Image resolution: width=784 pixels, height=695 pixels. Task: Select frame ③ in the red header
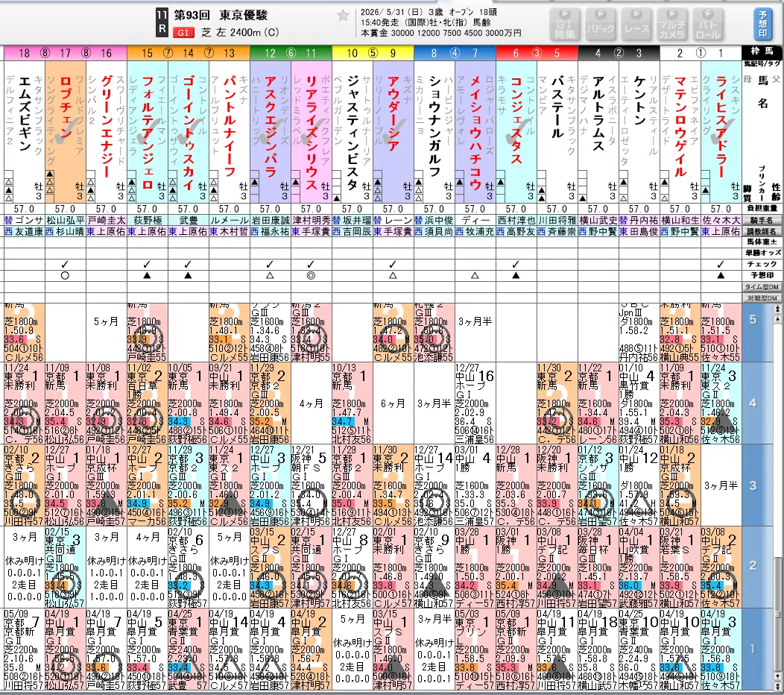[537, 53]
